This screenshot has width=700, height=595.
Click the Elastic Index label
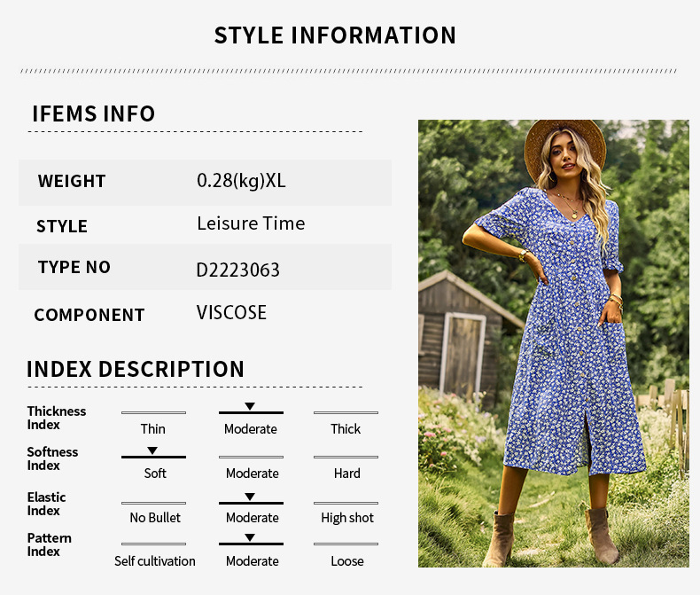[46, 504]
